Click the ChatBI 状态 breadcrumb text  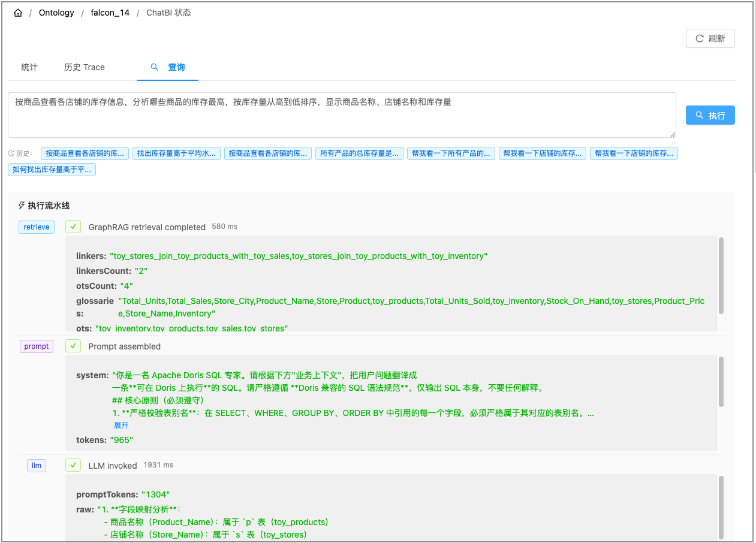tap(168, 13)
